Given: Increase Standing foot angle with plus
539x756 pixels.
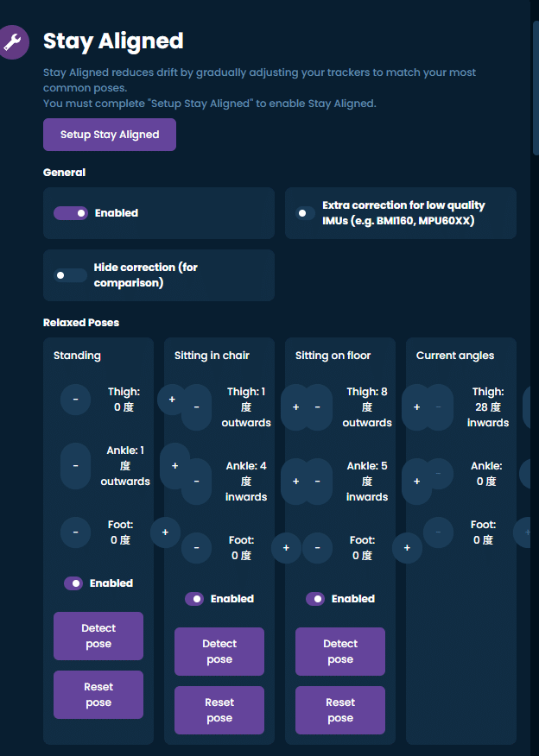Looking at the screenshot, I should tap(165, 532).
